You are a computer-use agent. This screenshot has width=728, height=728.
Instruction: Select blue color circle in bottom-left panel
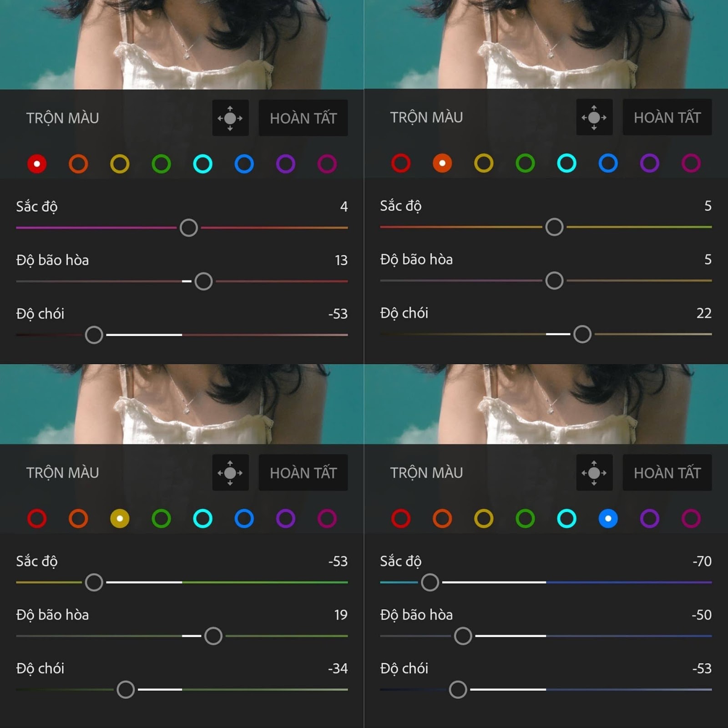244,518
